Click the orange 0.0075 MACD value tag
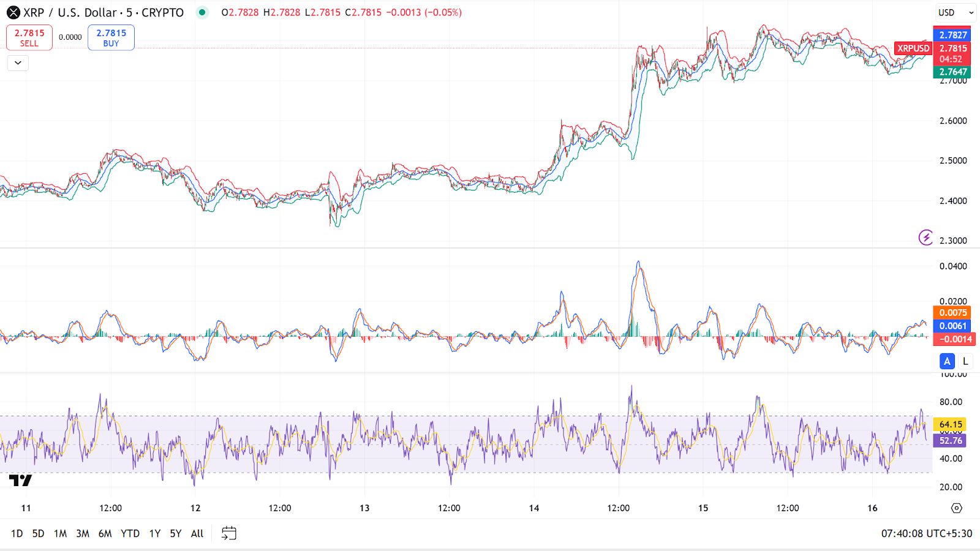Screen dimensions: 980x551 952,313
